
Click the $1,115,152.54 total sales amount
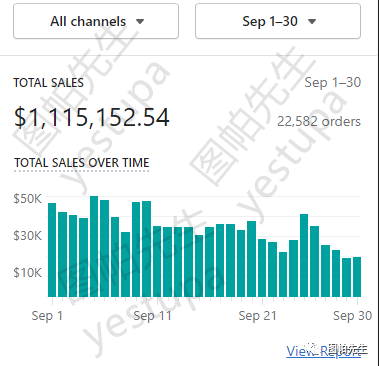(x=92, y=117)
